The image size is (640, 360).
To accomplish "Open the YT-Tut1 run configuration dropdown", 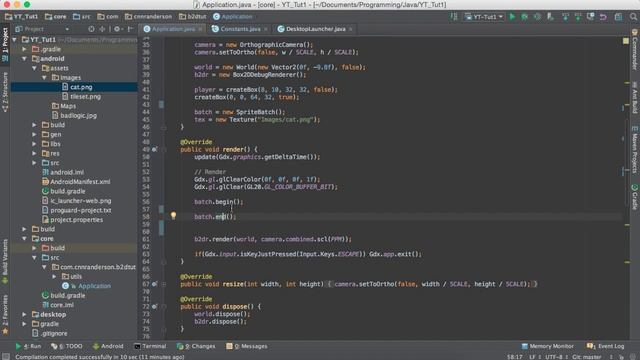I will click(484, 17).
